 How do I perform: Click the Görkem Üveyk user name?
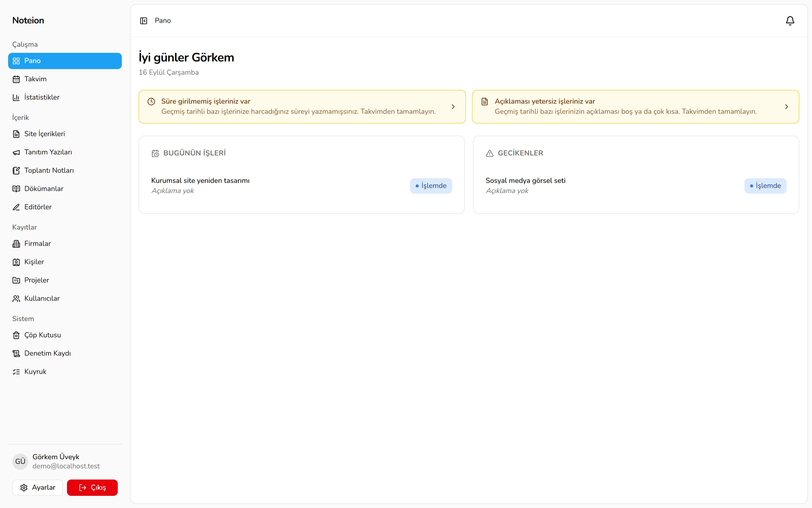pos(56,457)
